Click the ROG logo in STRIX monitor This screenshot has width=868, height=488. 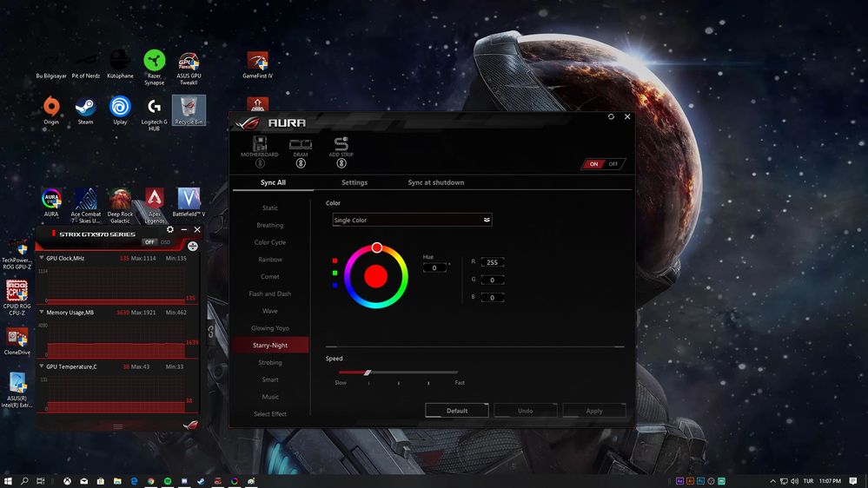(x=190, y=425)
